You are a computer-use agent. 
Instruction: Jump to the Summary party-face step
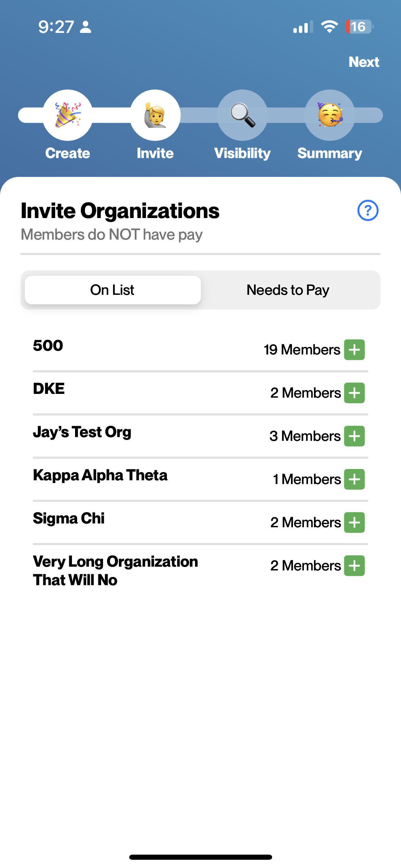coord(330,115)
